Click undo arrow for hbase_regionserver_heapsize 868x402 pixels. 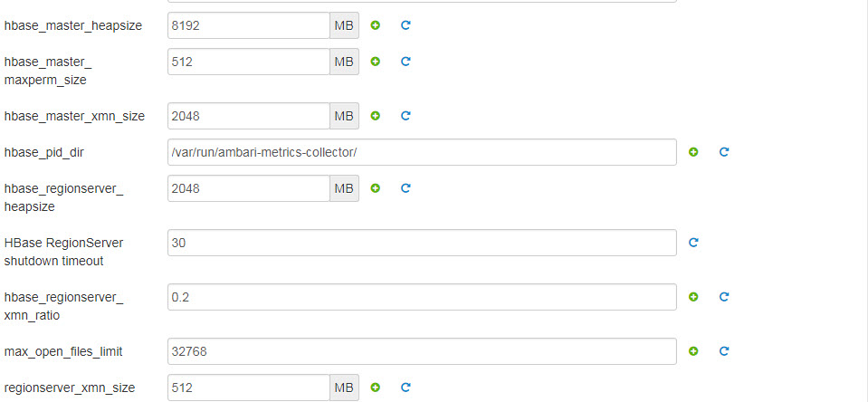(405, 188)
